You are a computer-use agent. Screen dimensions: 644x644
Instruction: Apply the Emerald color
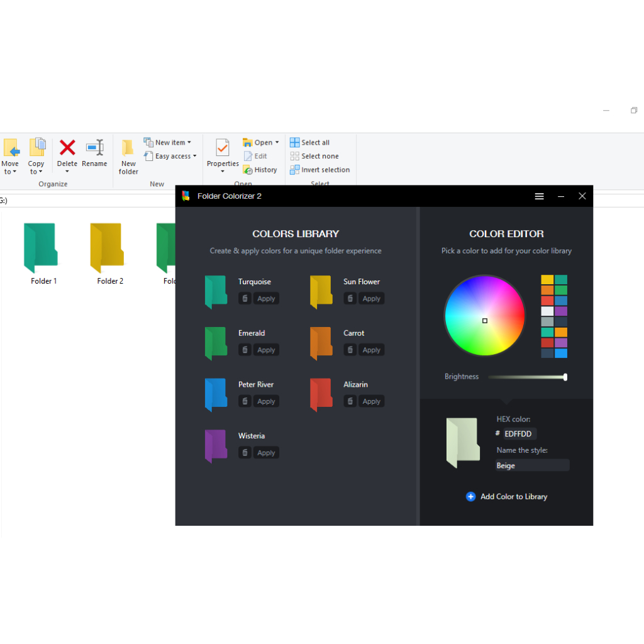[266, 350]
